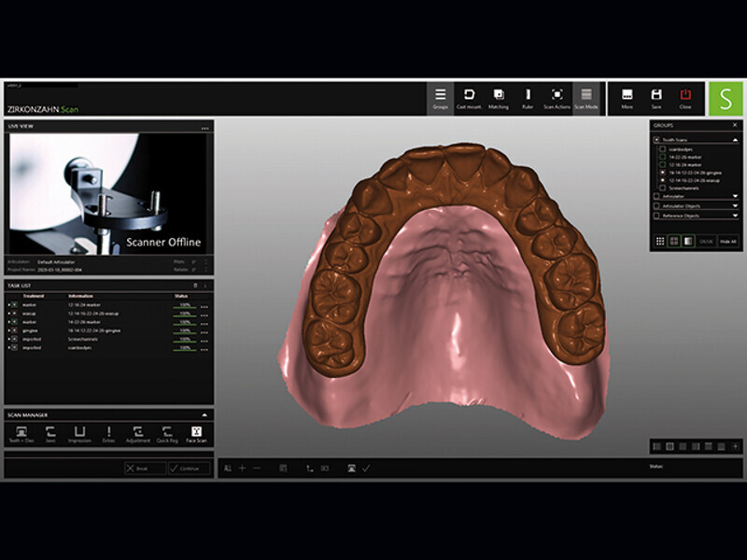Open the Cast mount tool
Image resolution: width=747 pixels, height=560 pixels.
pos(469,98)
